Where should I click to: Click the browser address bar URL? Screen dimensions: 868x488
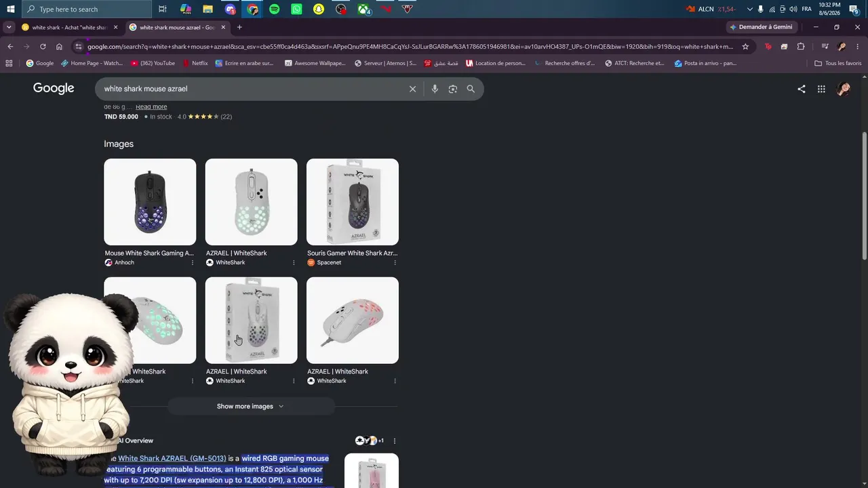(410, 47)
